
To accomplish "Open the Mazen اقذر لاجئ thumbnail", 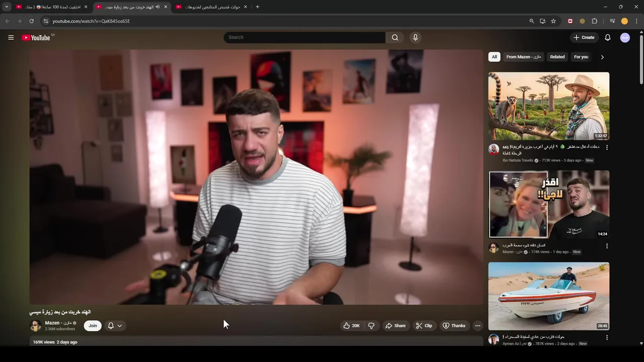I will coord(548,204).
